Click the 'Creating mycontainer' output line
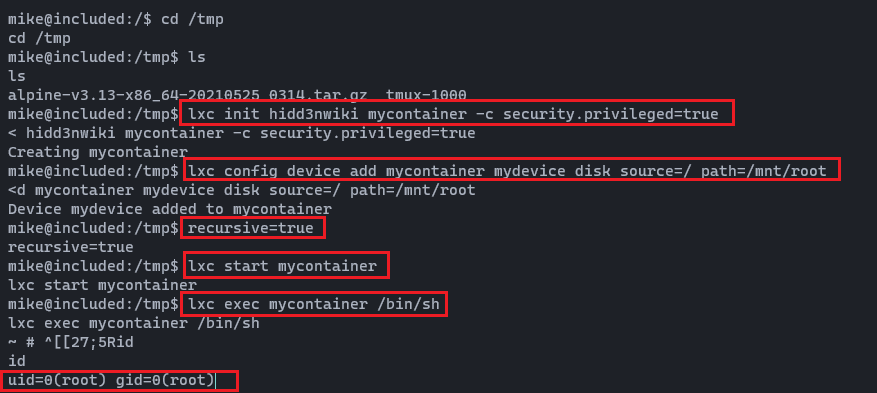877x393 pixels. [98, 152]
